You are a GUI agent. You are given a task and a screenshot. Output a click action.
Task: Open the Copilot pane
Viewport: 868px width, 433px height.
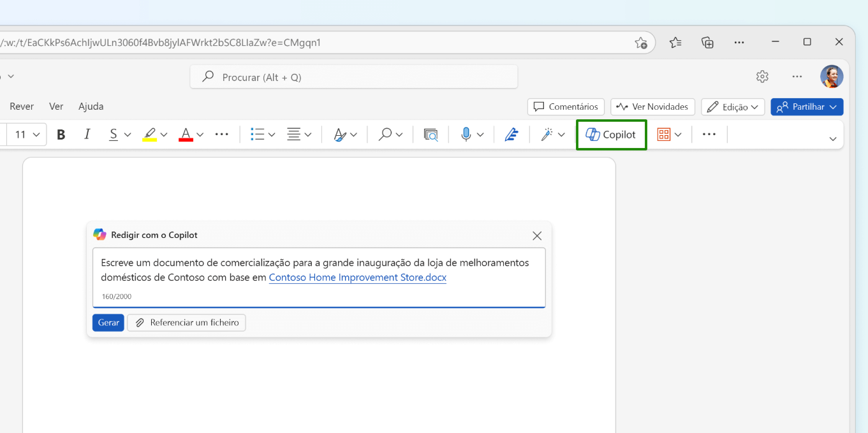[x=611, y=135]
